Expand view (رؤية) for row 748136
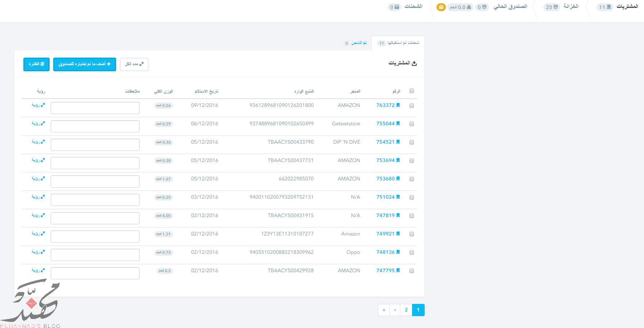The height and width of the screenshot is (328, 644). click(38, 252)
